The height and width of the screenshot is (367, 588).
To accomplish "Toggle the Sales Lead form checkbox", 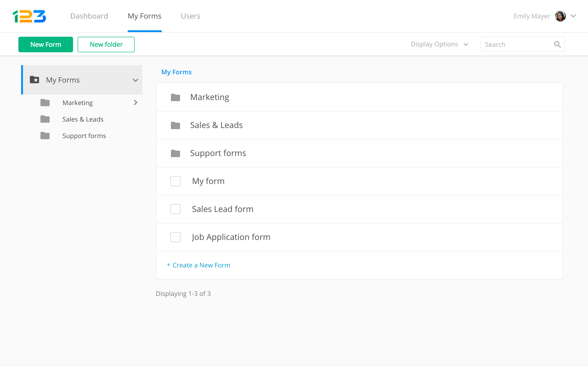I will click(175, 209).
